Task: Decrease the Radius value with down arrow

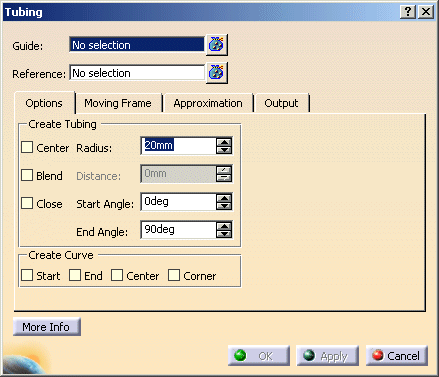Action: 224,150
